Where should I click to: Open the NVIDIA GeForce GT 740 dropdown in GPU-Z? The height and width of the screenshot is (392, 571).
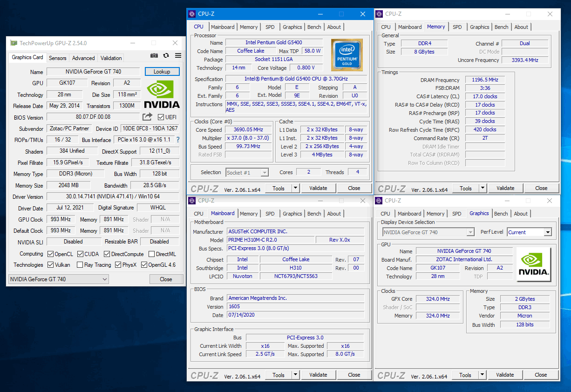click(59, 279)
